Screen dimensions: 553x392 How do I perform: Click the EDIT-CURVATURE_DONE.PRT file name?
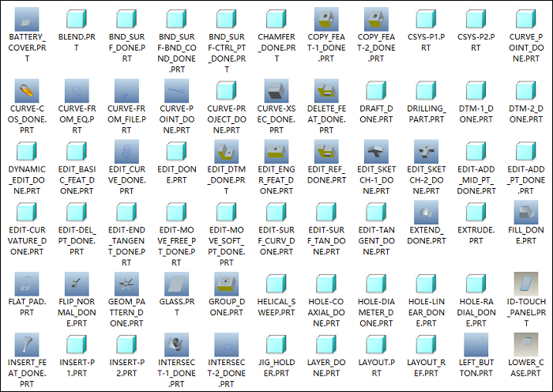(x=27, y=240)
